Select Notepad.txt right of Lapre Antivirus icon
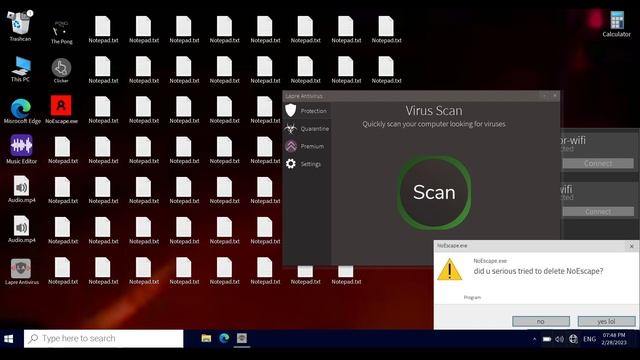The height and width of the screenshot is (360, 640). pos(62,271)
